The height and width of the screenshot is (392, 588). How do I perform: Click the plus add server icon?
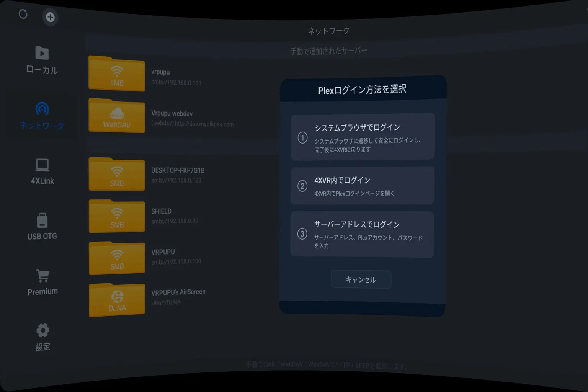[50, 17]
